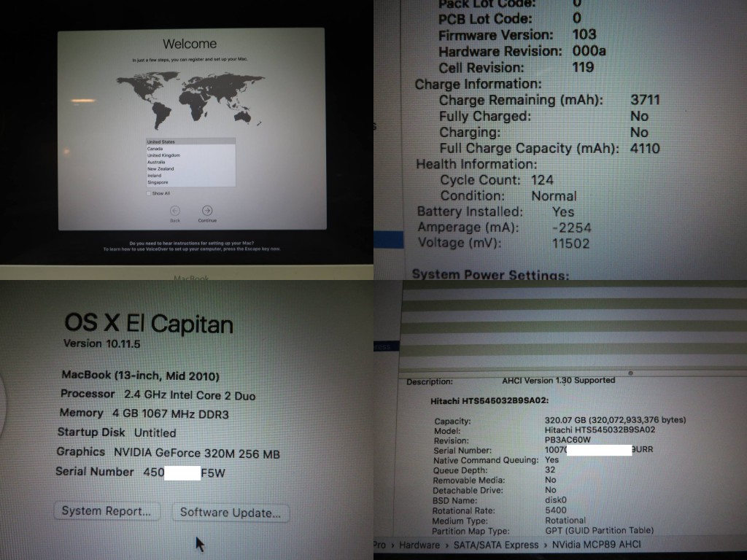Choose Ireland from the country list
The image size is (747, 560).
click(155, 175)
